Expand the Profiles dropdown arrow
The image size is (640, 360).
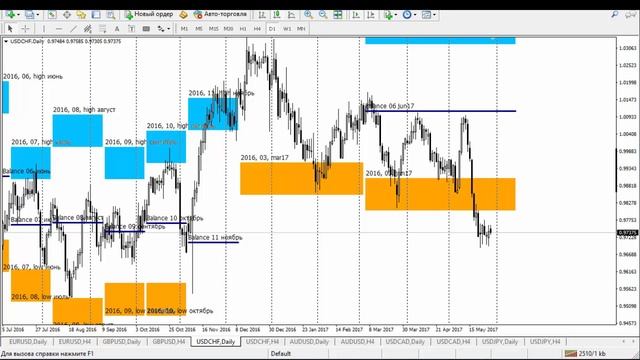pyautogui.click(x=38, y=15)
